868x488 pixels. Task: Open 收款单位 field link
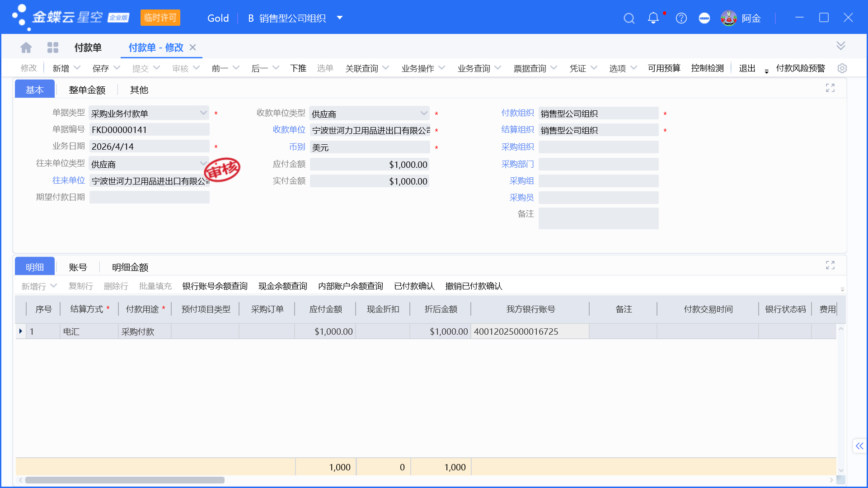point(289,130)
